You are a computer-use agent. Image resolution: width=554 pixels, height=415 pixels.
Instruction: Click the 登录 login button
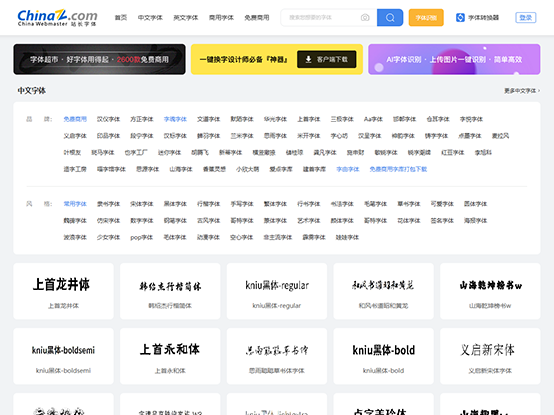[x=526, y=18]
